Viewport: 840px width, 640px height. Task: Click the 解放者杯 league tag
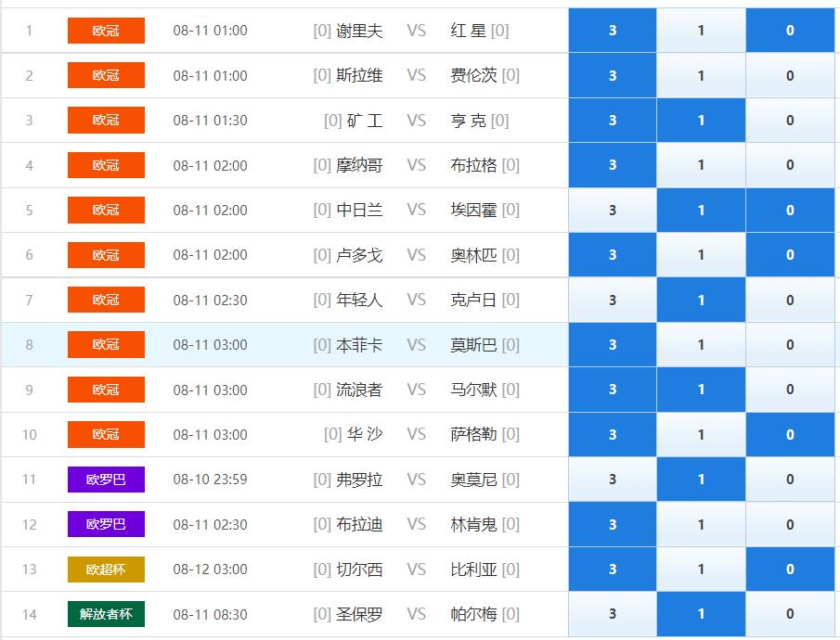[106, 614]
